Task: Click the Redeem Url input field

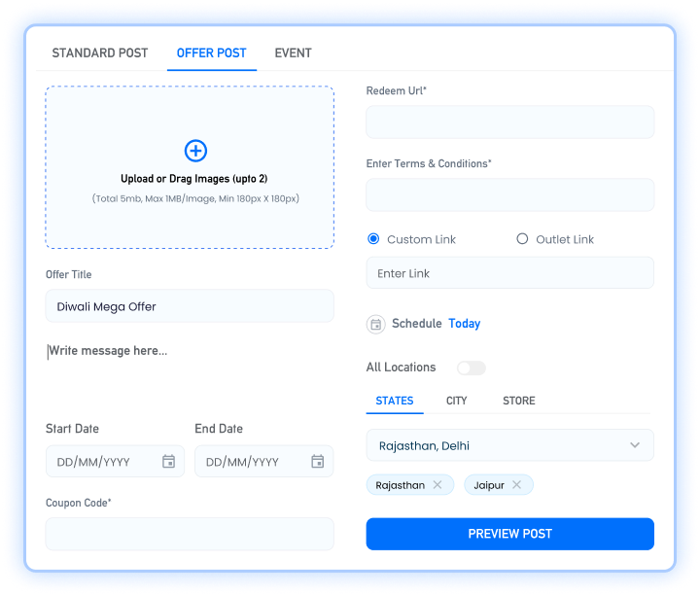Action: point(509,122)
